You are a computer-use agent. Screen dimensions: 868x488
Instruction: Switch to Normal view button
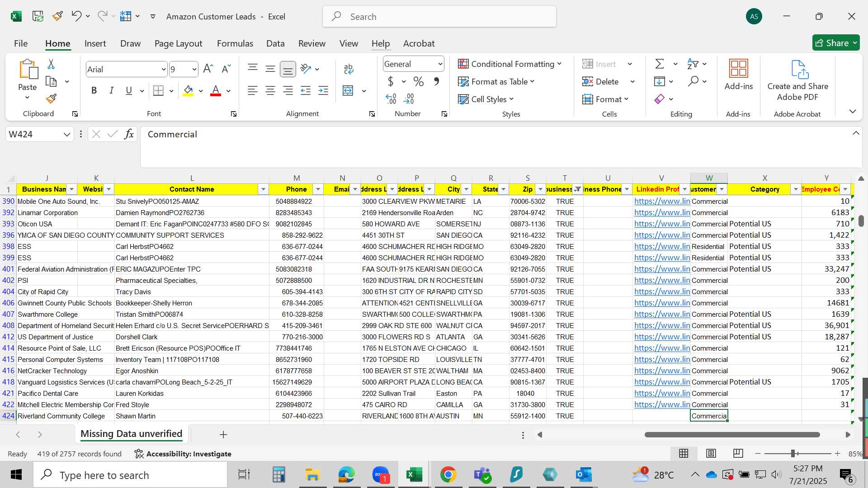[684, 453]
